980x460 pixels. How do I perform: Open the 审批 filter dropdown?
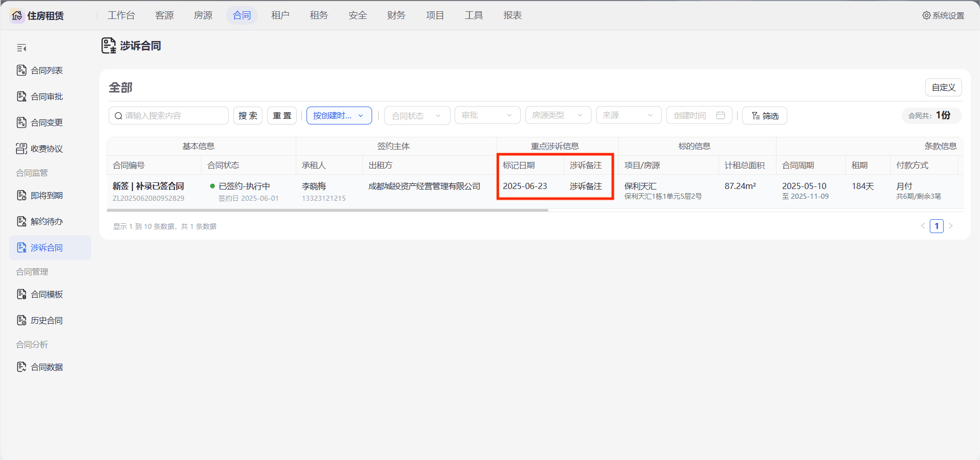click(x=487, y=115)
